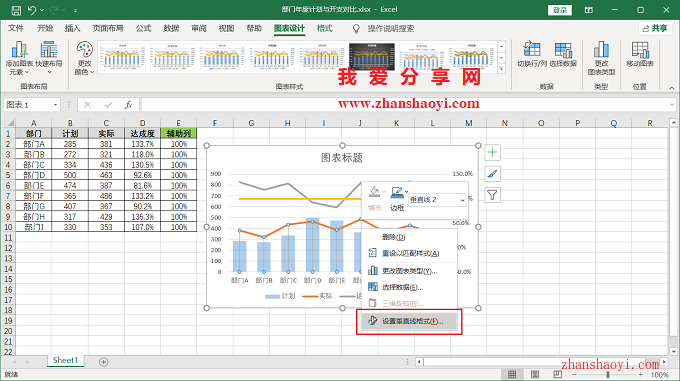Viewport: 680px width, 381px height.
Task: Open ribbon display options icon
Action: click(588, 10)
